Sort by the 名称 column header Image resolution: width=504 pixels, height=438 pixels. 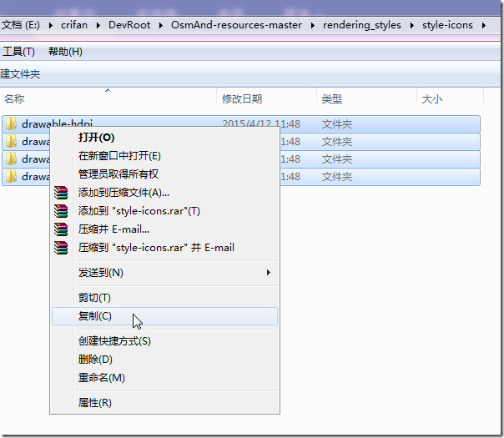point(108,98)
